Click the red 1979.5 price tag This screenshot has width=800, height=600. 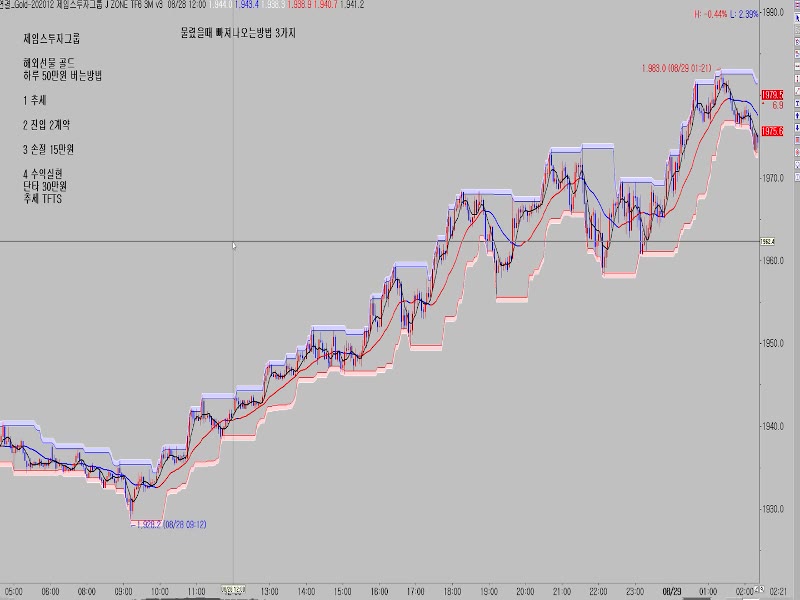[x=771, y=95]
